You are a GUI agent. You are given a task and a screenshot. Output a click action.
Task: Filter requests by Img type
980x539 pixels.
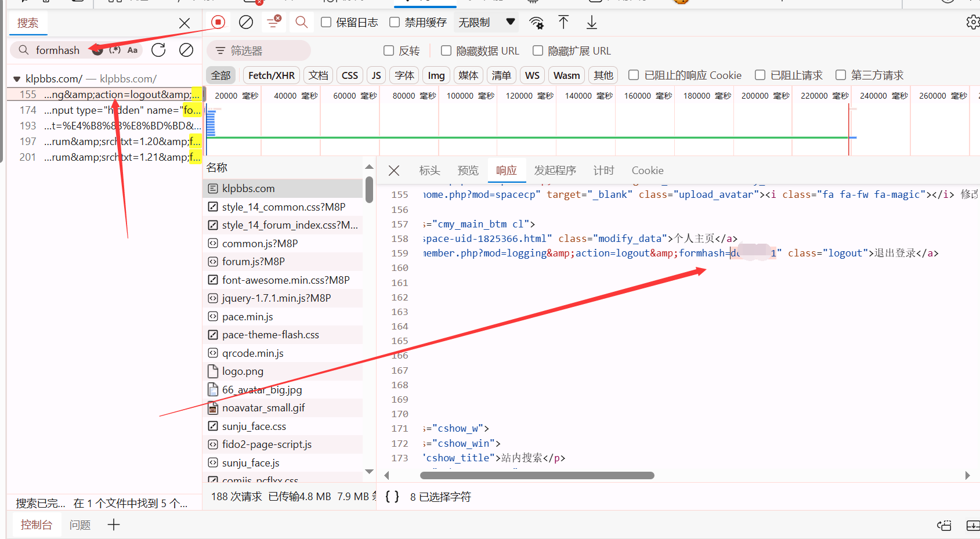point(436,75)
